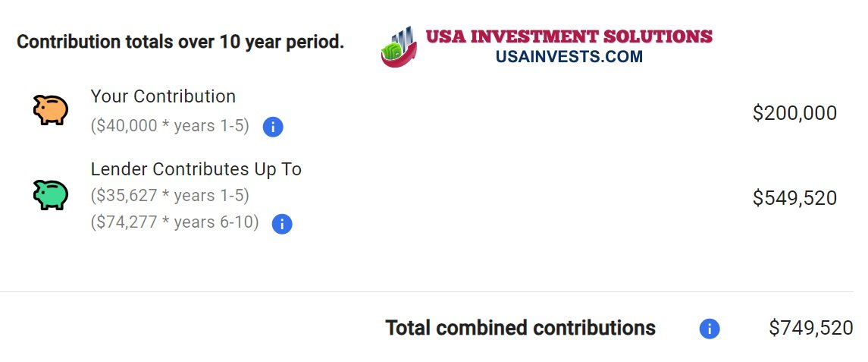The image size is (868, 362).
Task: Click the $549,520 lender amount
Action: [794, 198]
